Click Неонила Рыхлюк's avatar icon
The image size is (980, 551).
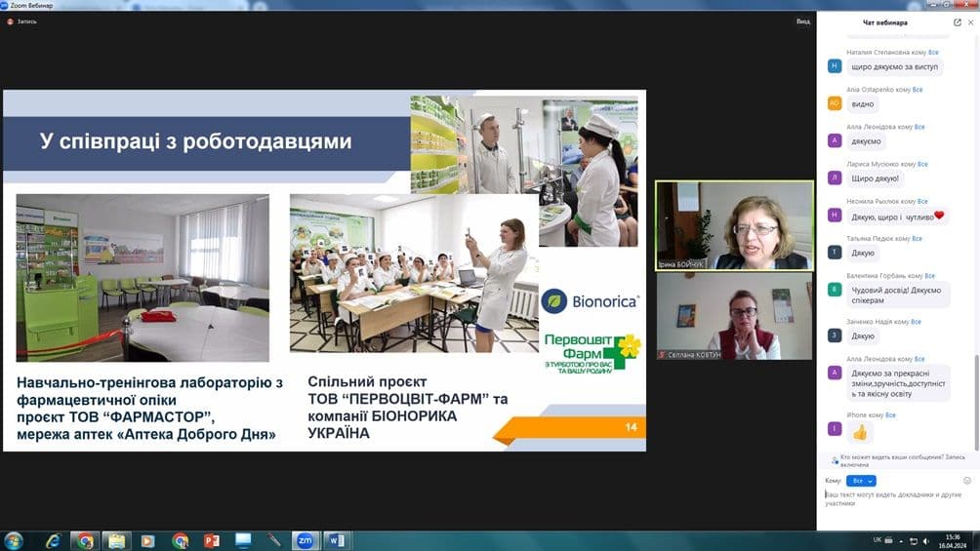pos(835,215)
